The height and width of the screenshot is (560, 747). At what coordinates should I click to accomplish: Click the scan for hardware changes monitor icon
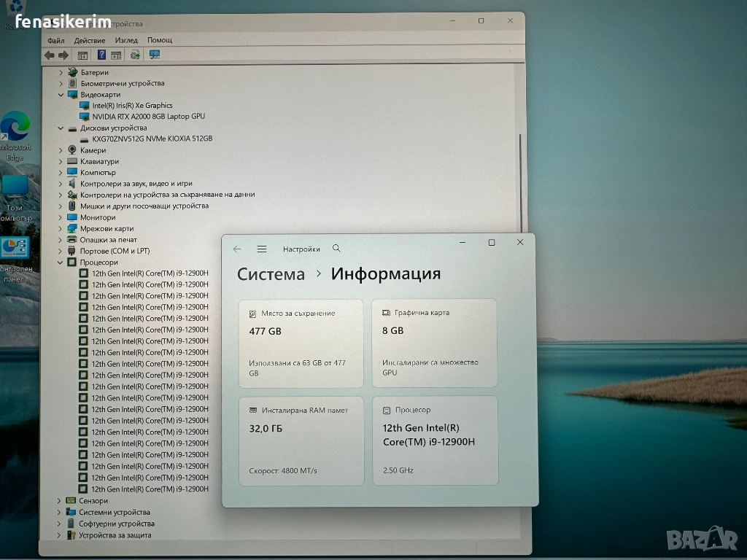(155, 55)
